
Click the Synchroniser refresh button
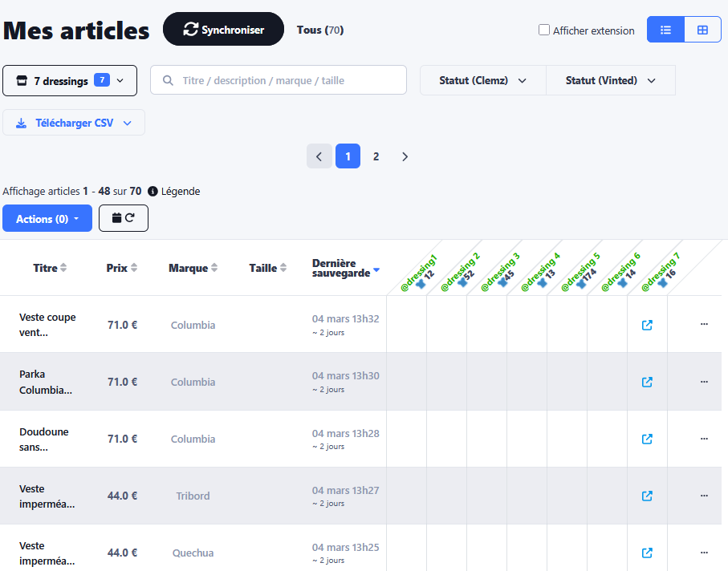223,30
